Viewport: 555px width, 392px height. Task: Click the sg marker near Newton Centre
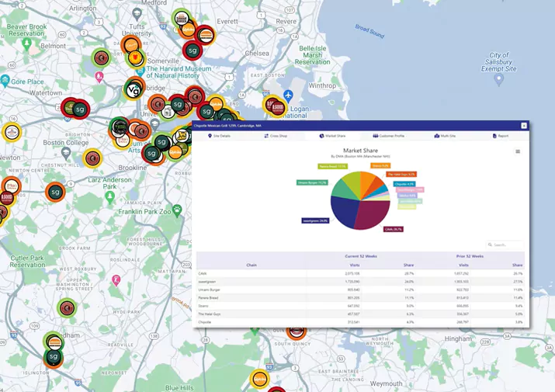[55, 192]
